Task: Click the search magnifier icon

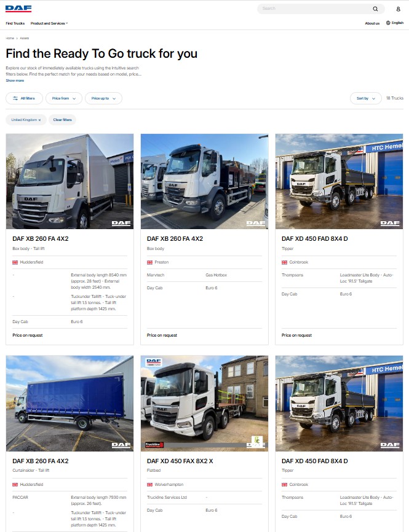Action: [x=375, y=9]
